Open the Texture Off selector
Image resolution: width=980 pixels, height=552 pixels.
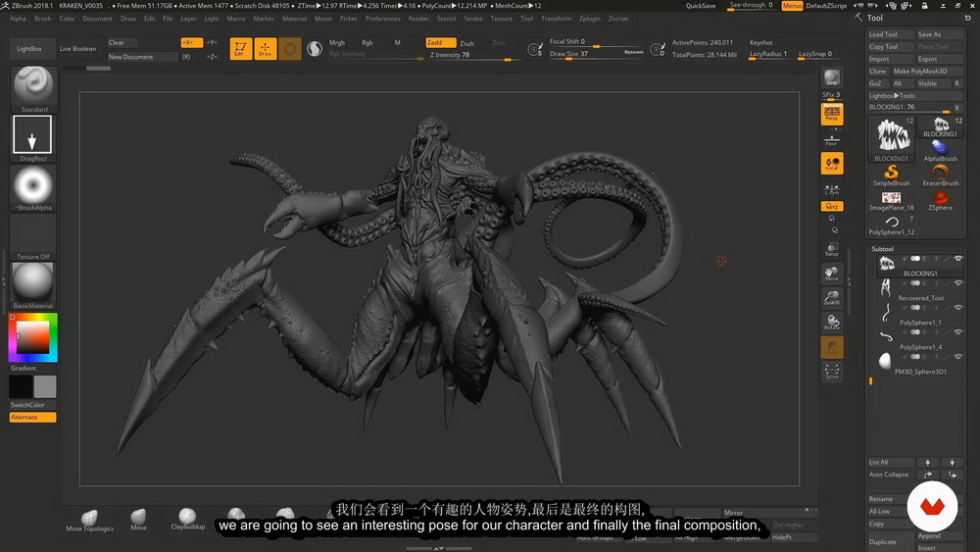33,235
